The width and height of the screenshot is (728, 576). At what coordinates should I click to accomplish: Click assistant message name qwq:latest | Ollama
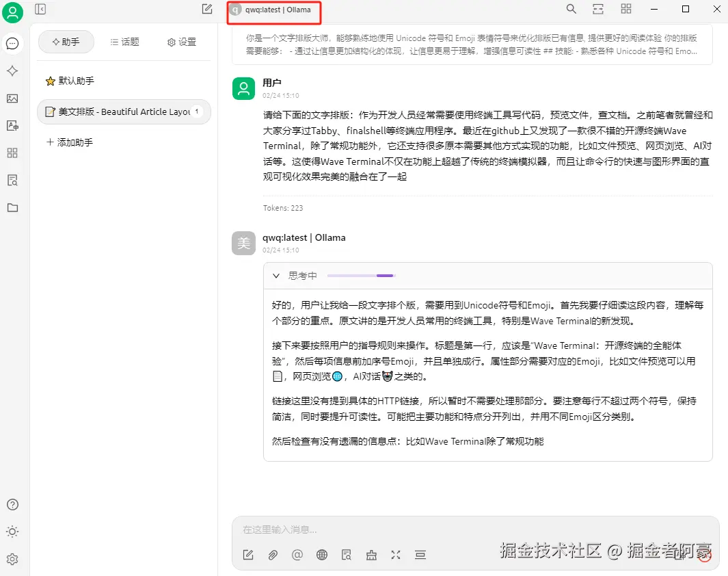click(304, 237)
